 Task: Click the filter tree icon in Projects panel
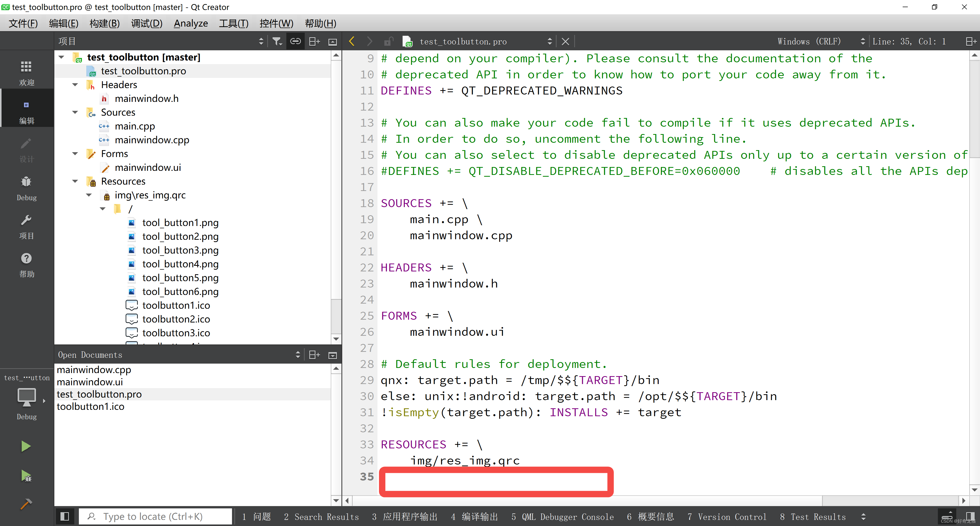277,41
